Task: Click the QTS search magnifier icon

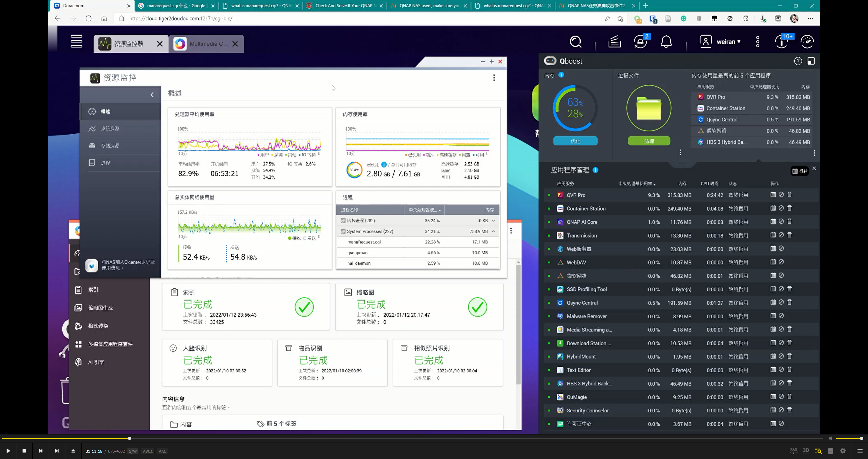Action: point(575,42)
